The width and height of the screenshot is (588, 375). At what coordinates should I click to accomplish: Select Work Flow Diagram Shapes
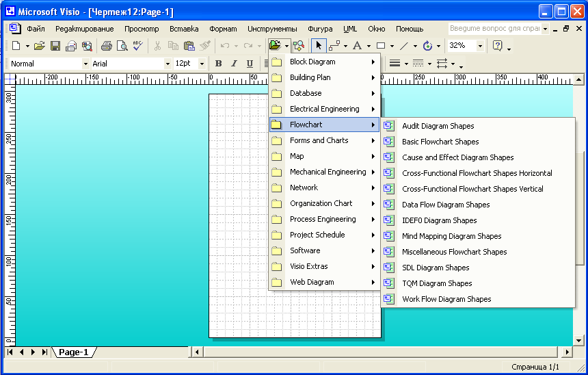point(478,299)
